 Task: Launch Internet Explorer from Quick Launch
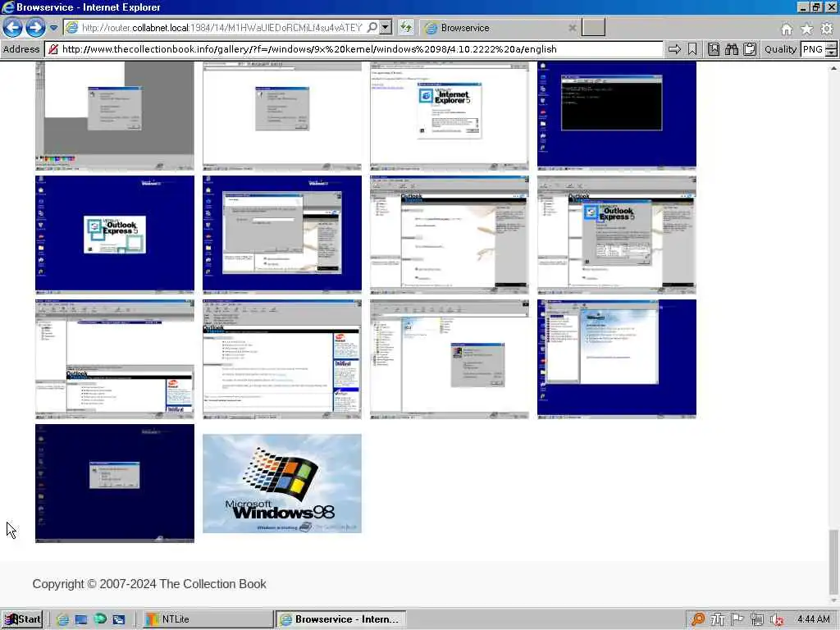click(62, 619)
